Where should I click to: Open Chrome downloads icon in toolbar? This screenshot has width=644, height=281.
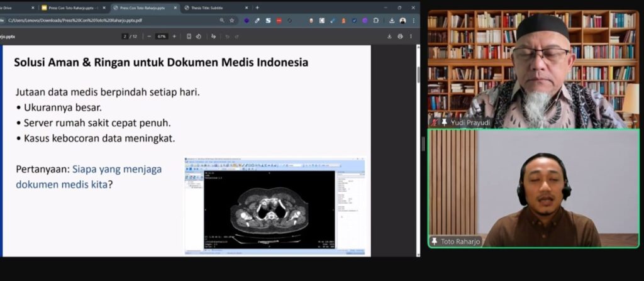tap(392, 20)
